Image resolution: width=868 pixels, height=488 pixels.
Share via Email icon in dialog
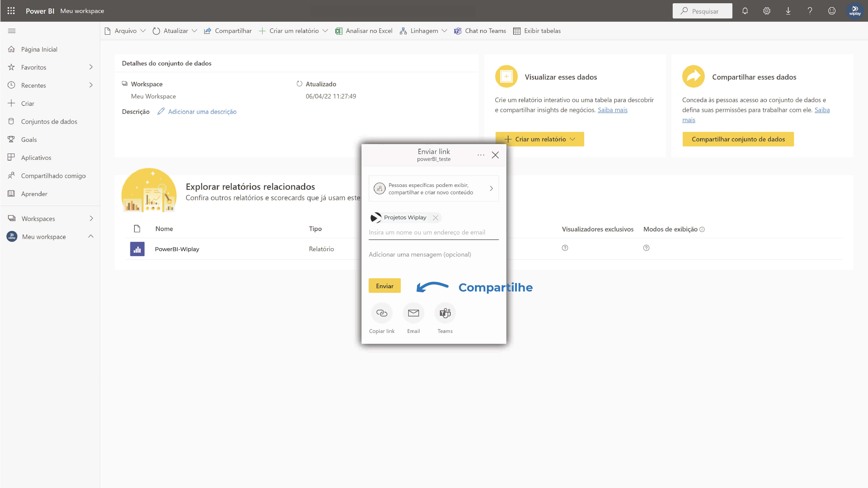(x=413, y=313)
